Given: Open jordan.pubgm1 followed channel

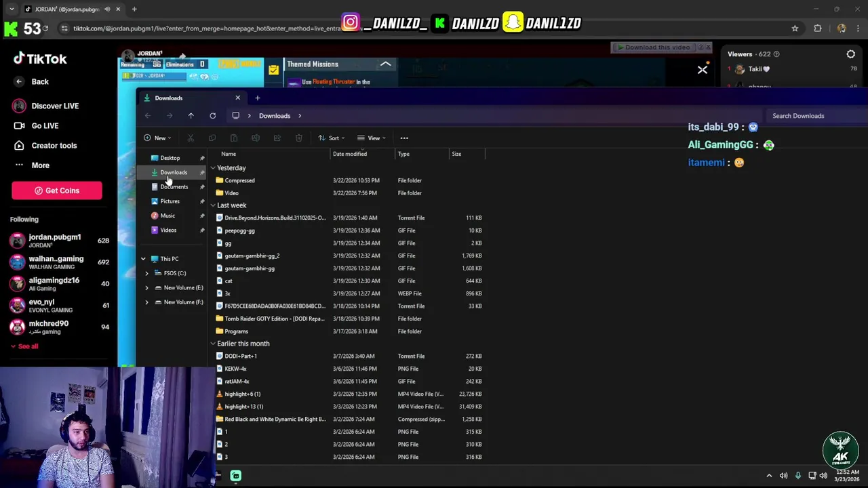Looking at the screenshot, I should click(x=60, y=240).
